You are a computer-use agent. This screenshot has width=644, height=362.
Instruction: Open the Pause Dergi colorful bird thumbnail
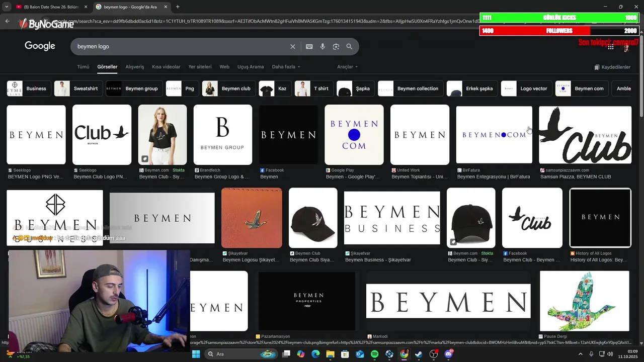[584, 301]
